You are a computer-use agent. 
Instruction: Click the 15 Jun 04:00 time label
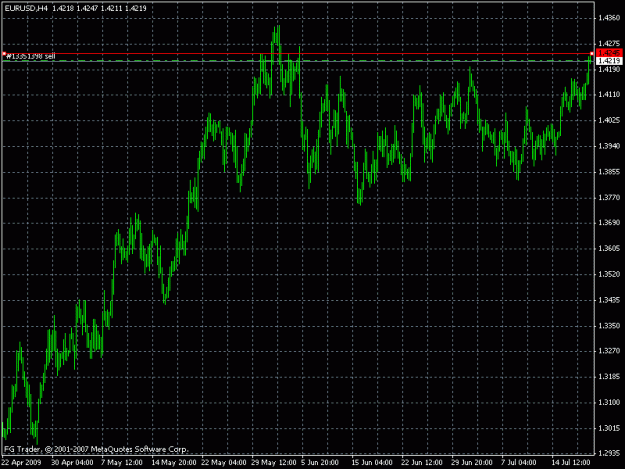coord(371,463)
